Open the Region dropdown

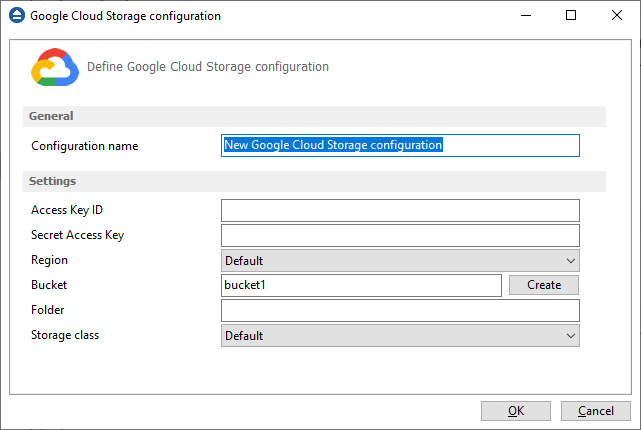pyautogui.click(x=400, y=261)
